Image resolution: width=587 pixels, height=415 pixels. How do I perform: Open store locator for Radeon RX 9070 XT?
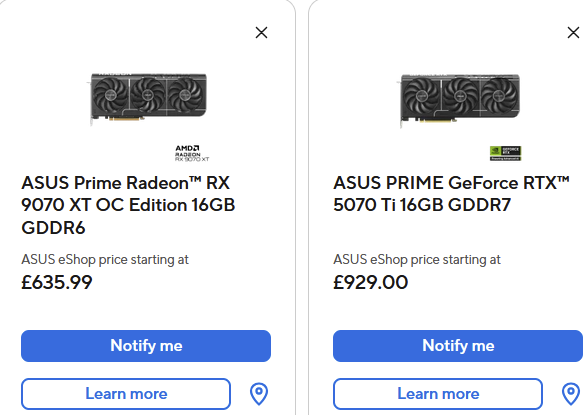coord(259,394)
